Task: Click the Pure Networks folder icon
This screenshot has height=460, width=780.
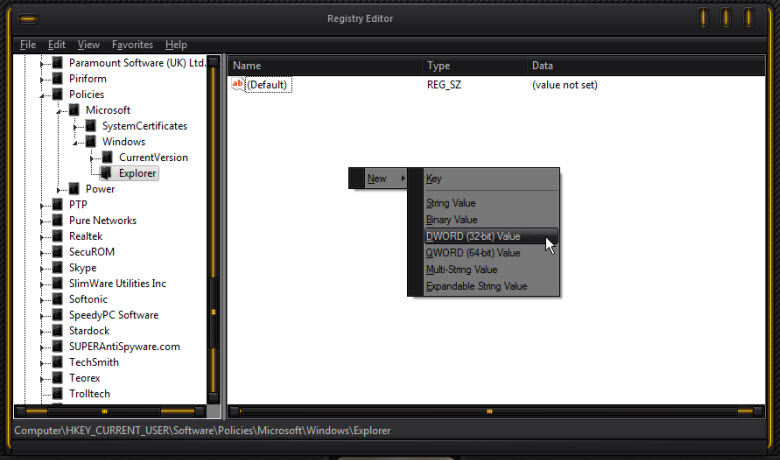Action: pos(58,220)
